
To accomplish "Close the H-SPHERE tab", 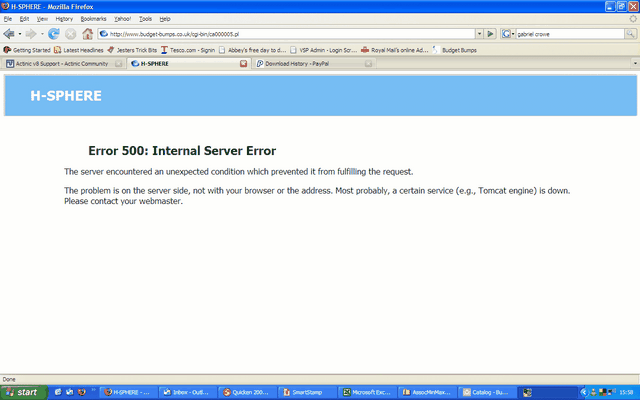I will point(244,64).
